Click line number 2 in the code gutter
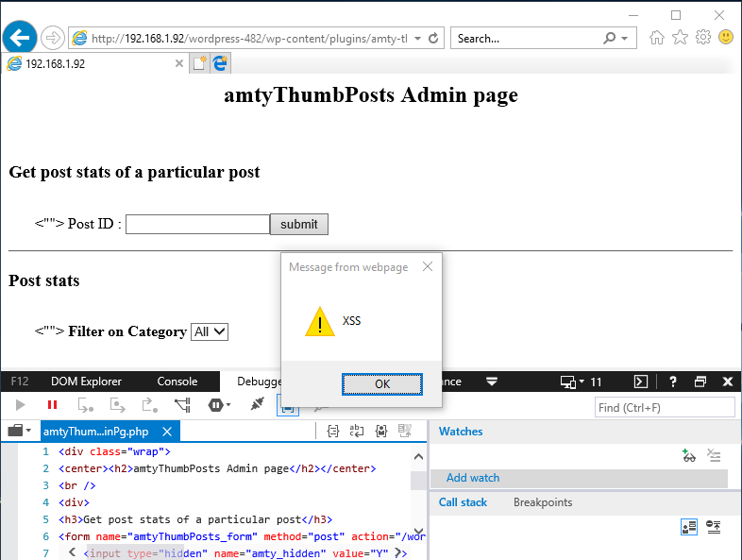Image resolution: width=742 pixels, height=560 pixels. click(x=46, y=468)
